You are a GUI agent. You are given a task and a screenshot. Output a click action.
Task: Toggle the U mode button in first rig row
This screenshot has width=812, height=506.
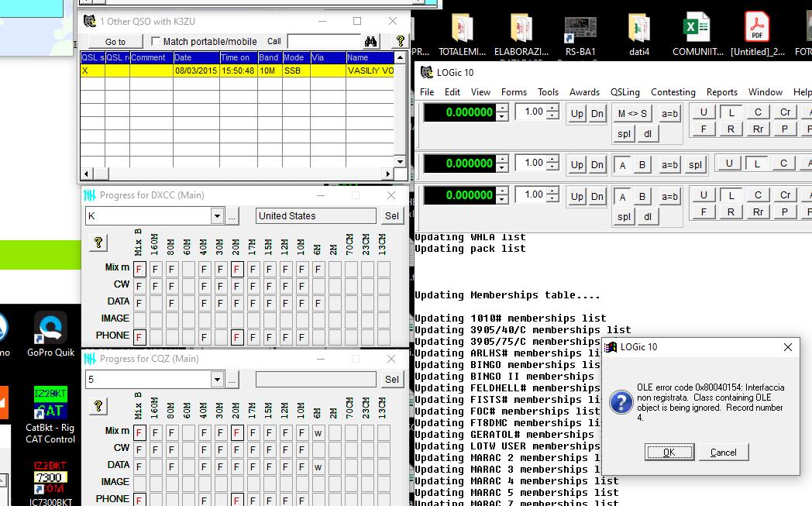pos(704,112)
